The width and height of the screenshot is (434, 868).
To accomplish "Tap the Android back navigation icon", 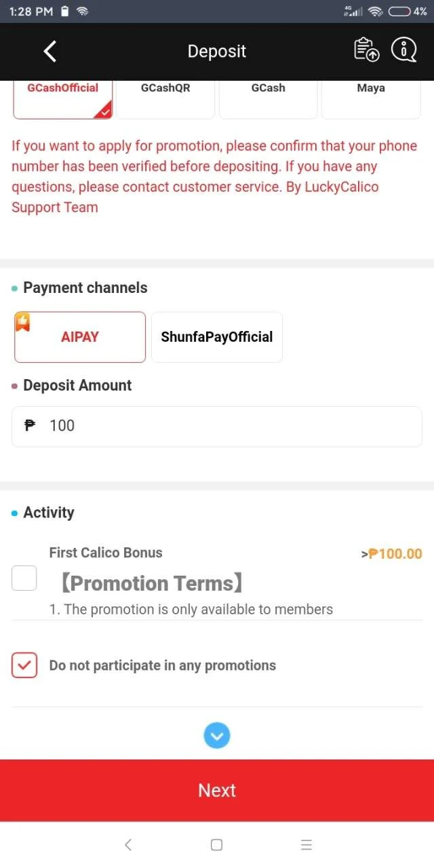I will pos(128,844).
